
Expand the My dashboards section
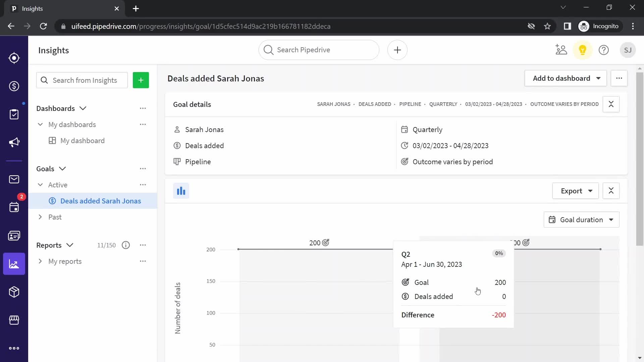click(40, 124)
